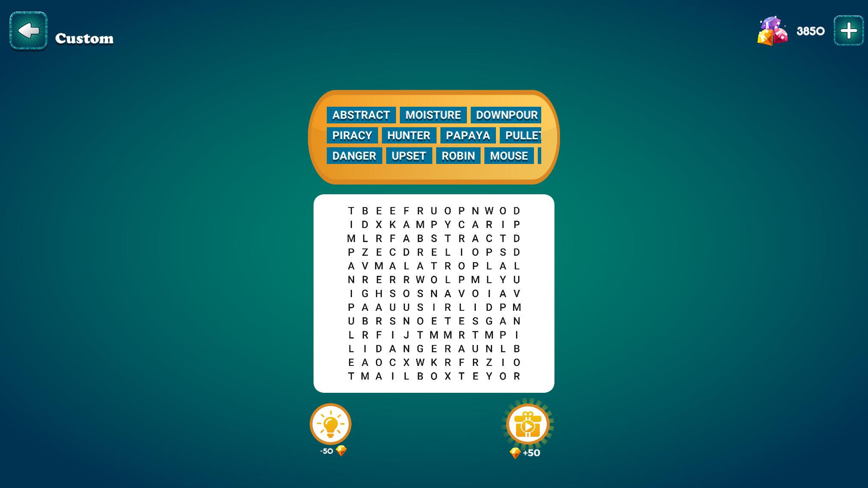Click the ROBIN word tile

tap(458, 155)
